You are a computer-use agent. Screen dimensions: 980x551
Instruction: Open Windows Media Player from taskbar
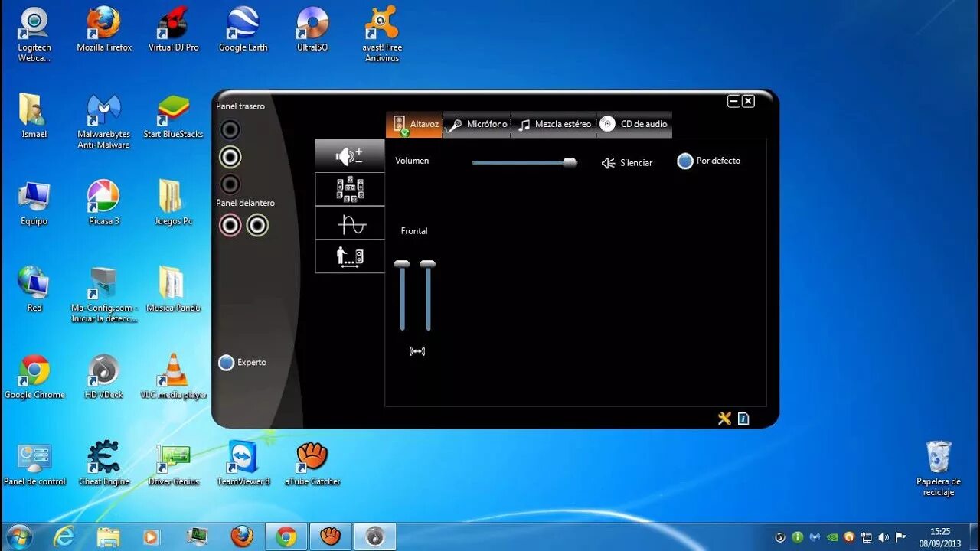(x=152, y=536)
